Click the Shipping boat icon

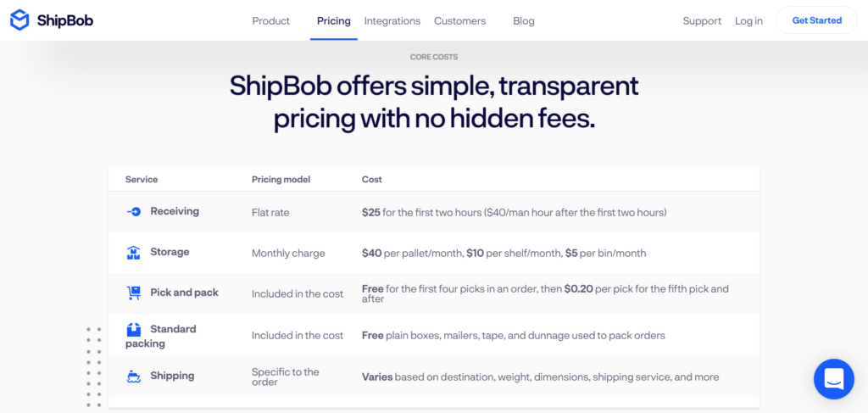[x=133, y=377]
